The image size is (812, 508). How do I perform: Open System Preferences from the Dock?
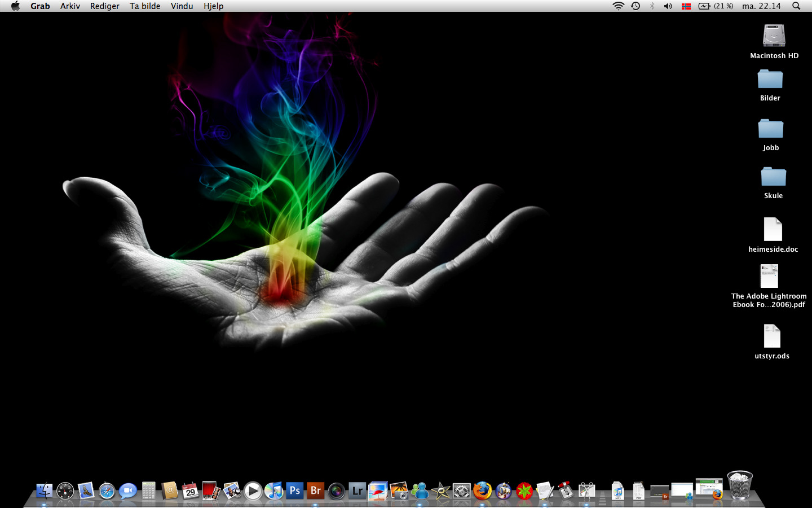pyautogui.click(x=461, y=491)
